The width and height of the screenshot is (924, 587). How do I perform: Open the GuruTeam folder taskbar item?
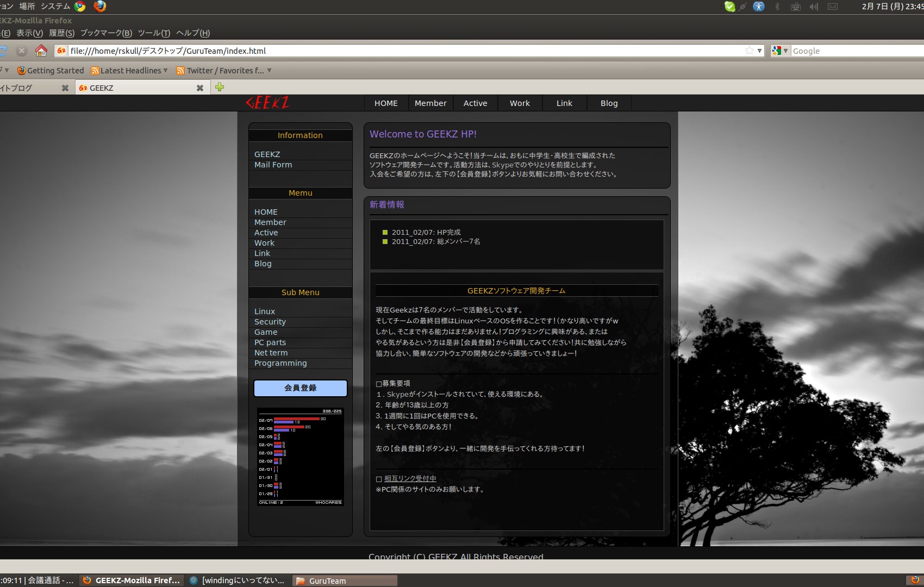click(x=345, y=580)
